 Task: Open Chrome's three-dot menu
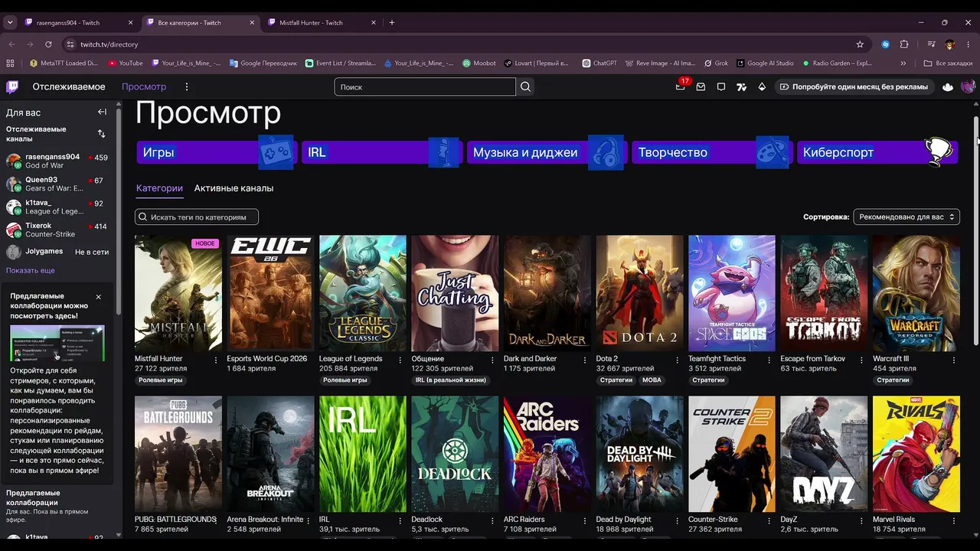point(969,44)
